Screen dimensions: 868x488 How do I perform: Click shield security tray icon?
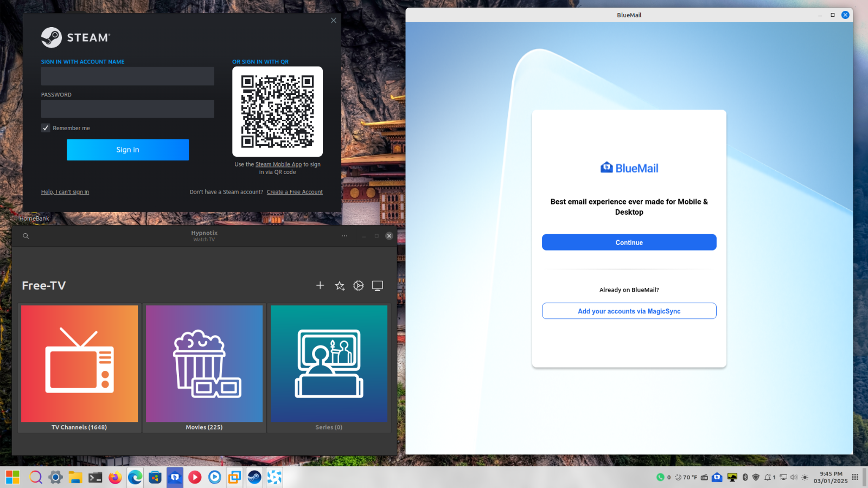[x=756, y=477]
